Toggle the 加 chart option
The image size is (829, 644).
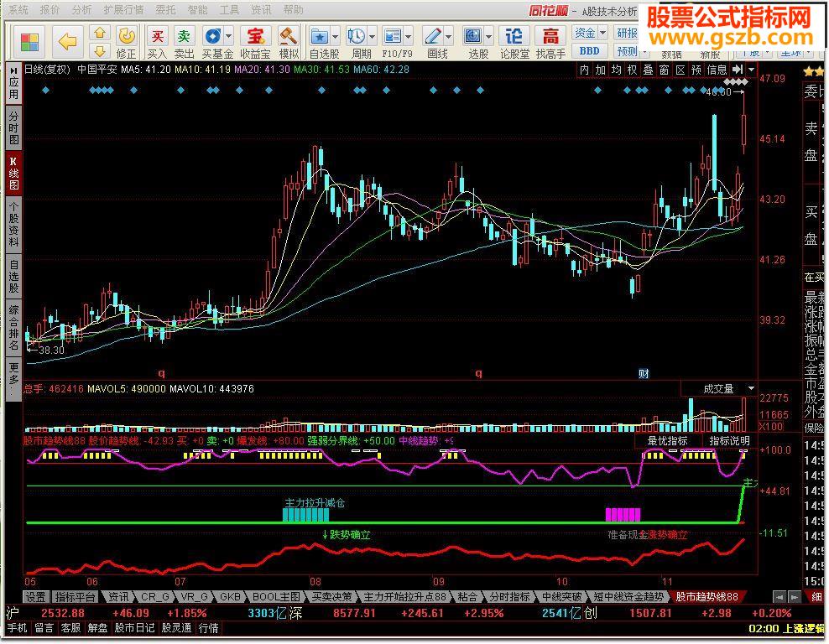coord(600,70)
